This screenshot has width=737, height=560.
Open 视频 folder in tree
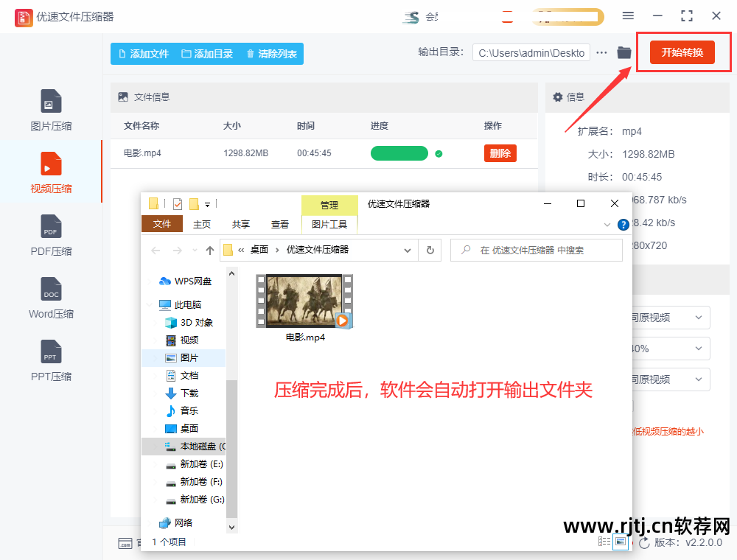[x=182, y=340]
